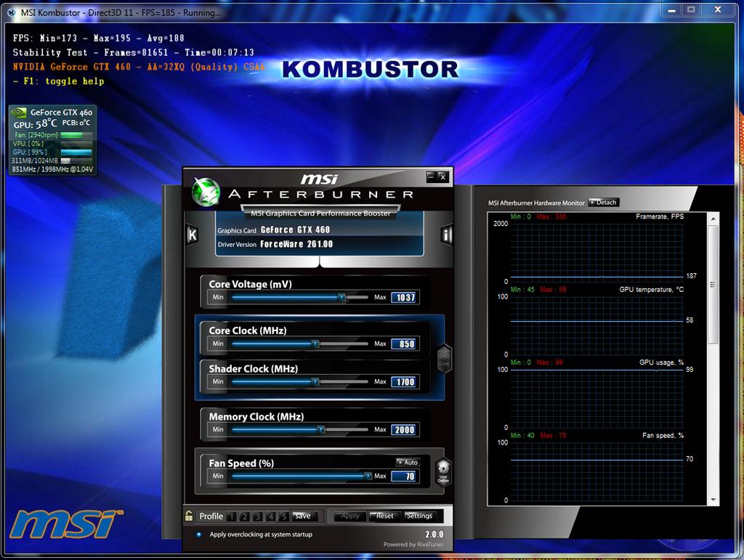This screenshot has width=744, height=560.
Task: Click the version number 2.0.0
Action: pos(434,535)
